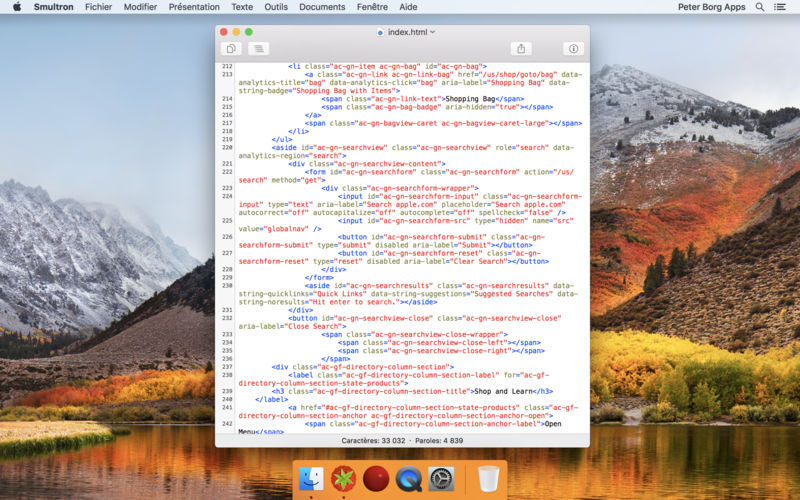This screenshot has height=500, width=800.
Task: Open the Fenêtre menu
Action: [372, 7]
